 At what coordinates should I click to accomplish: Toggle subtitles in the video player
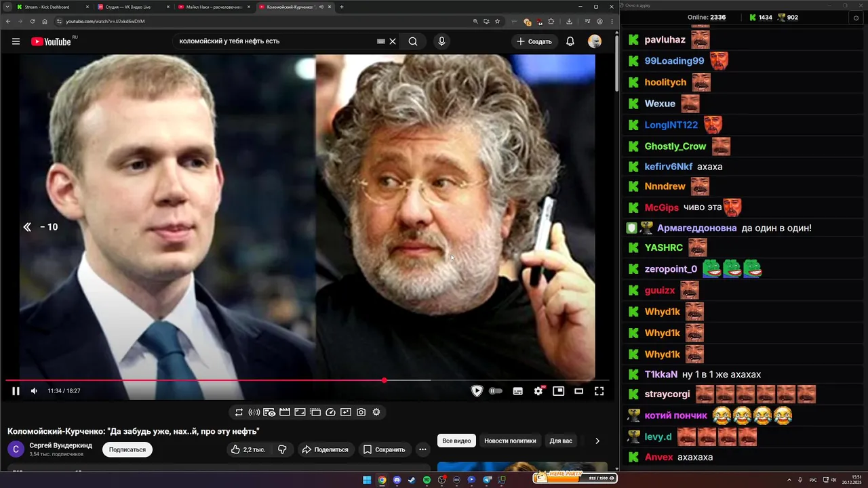[x=518, y=391]
